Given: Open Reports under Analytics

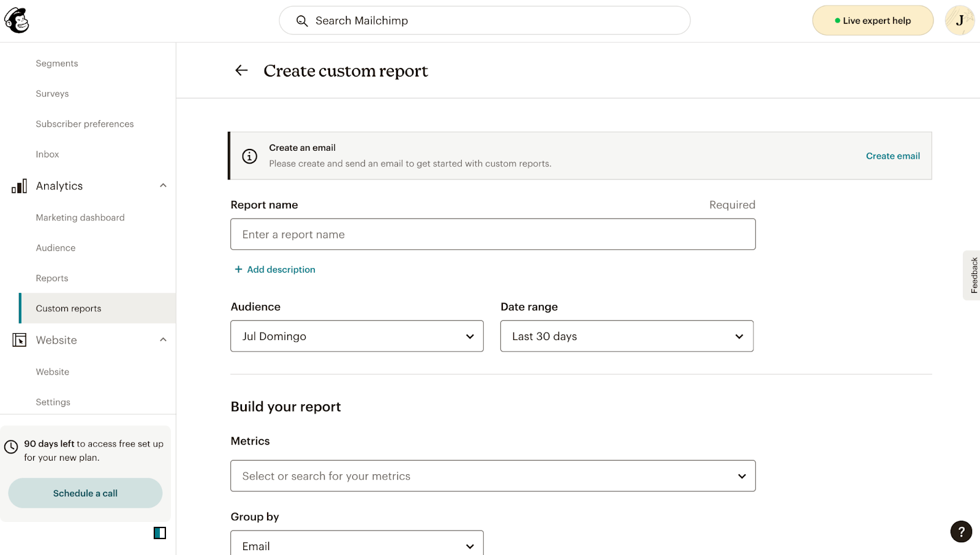Looking at the screenshot, I should [52, 278].
